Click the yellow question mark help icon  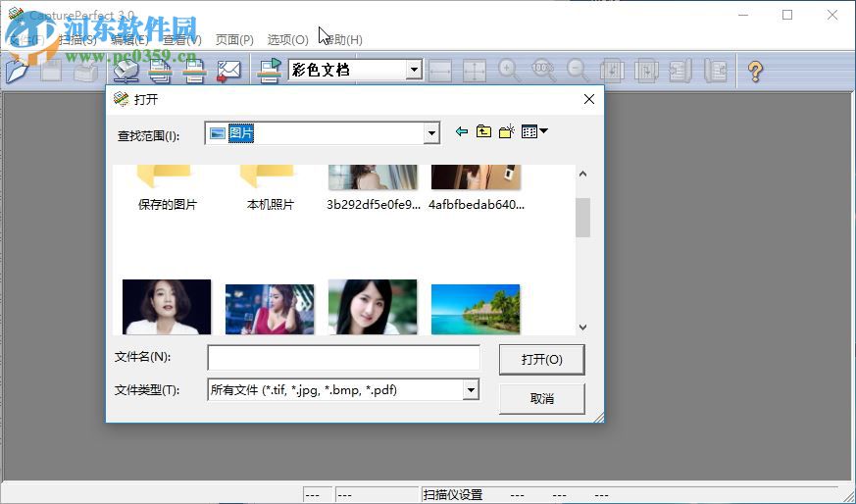point(756,71)
